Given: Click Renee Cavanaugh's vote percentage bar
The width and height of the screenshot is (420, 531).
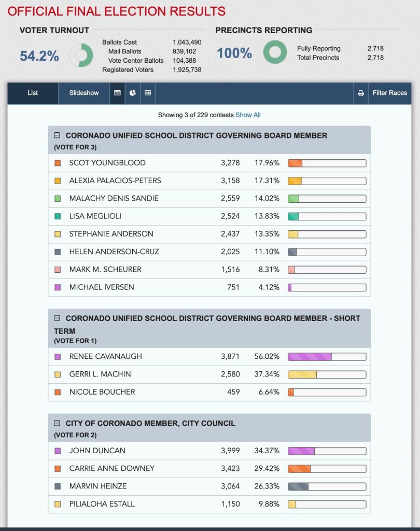Looking at the screenshot, I should (327, 357).
